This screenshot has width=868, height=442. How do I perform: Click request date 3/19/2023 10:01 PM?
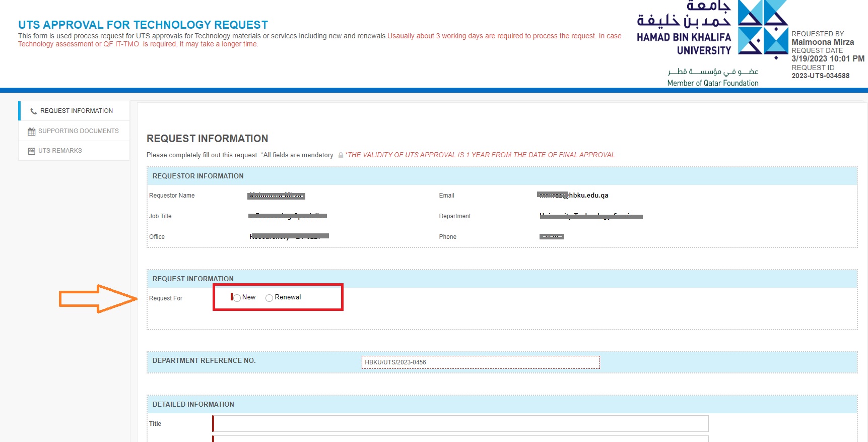click(828, 58)
